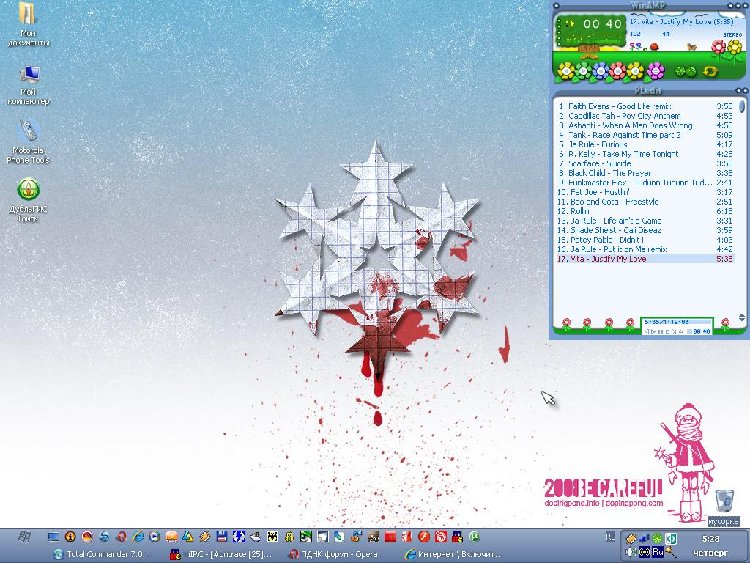Click the solid red square quick launch icon

pyautogui.click(x=390, y=537)
